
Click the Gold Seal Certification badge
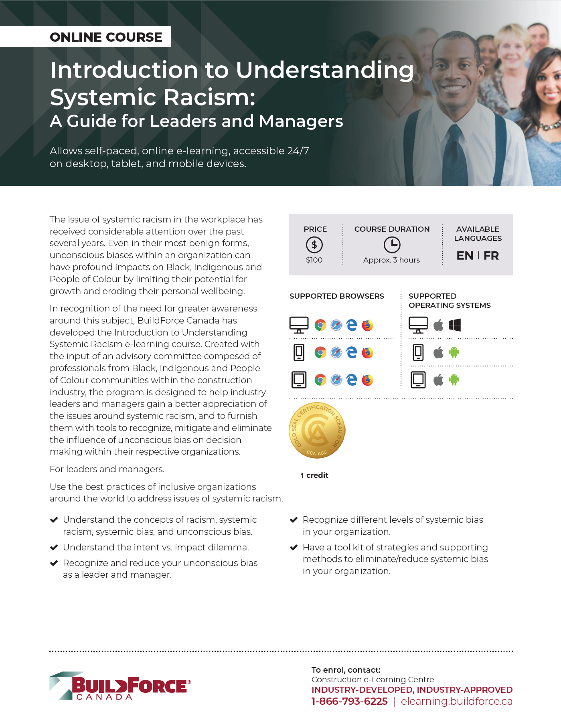coord(317,431)
